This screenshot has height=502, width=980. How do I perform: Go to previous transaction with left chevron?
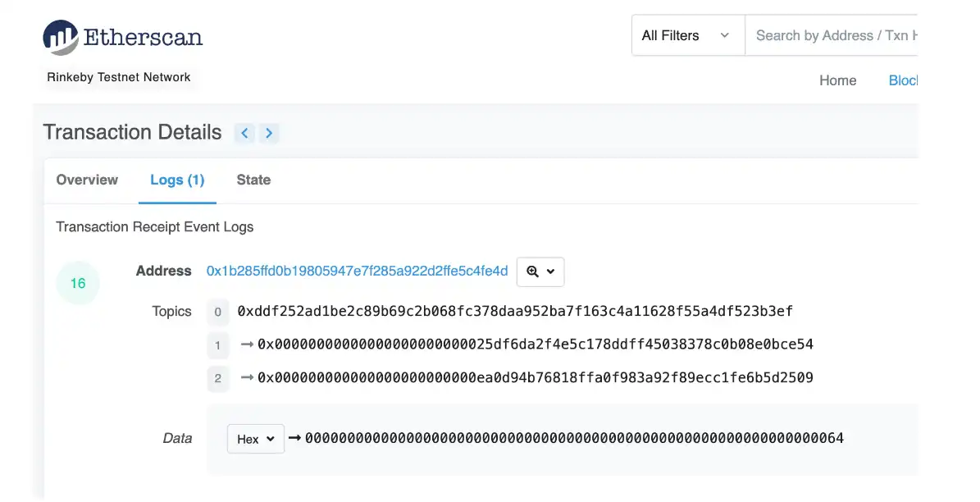click(x=244, y=133)
